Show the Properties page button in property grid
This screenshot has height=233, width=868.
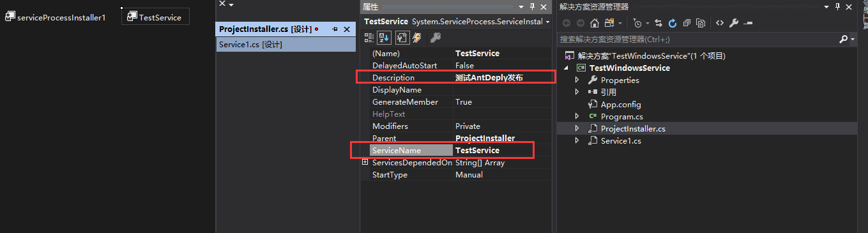click(x=402, y=38)
